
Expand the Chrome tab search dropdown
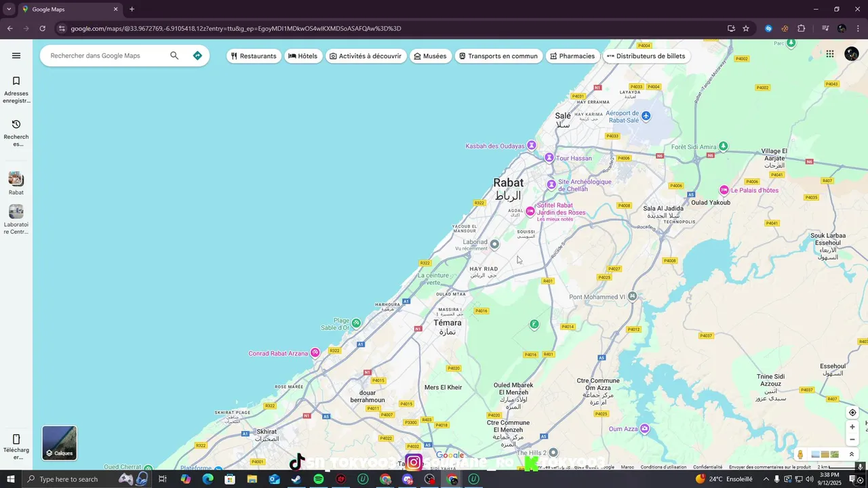9,9
